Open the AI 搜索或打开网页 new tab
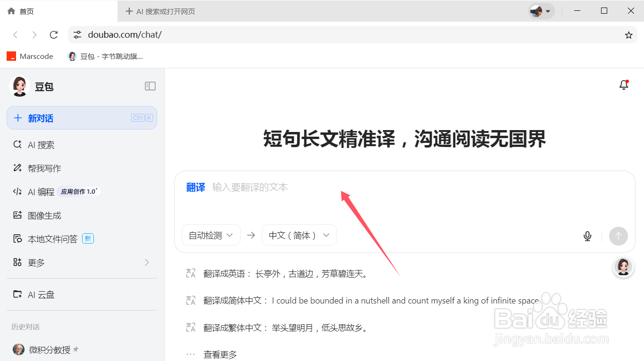The image size is (644, 361). [x=160, y=11]
